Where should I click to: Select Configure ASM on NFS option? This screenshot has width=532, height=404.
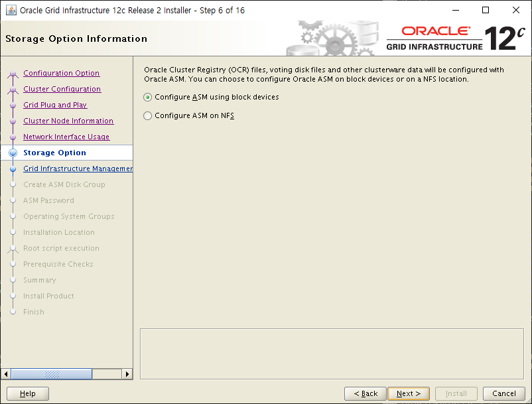(188, 115)
